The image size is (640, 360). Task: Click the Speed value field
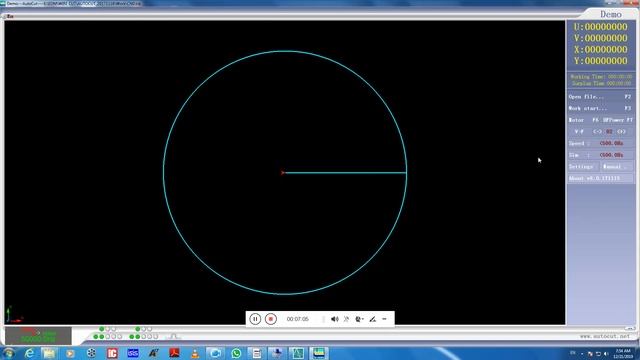(611, 143)
